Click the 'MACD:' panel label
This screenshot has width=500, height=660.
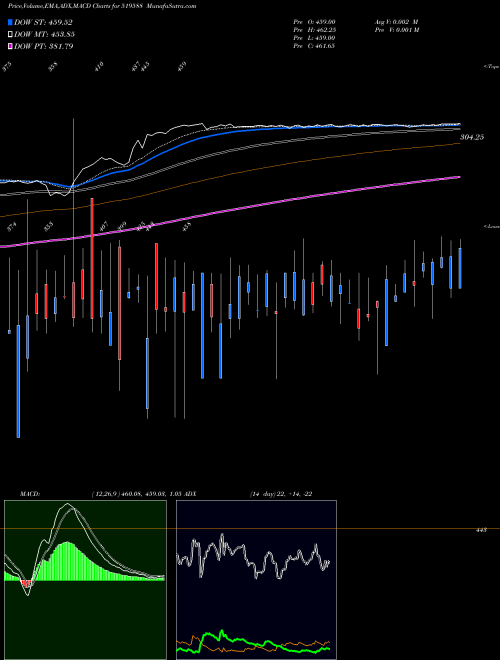29,494
